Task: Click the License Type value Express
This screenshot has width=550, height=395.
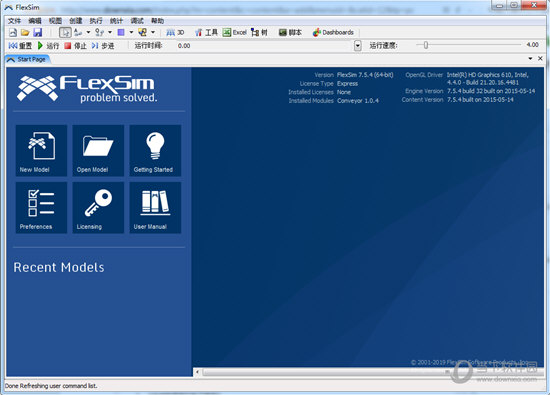Action: pyautogui.click(x=347, y=83)
